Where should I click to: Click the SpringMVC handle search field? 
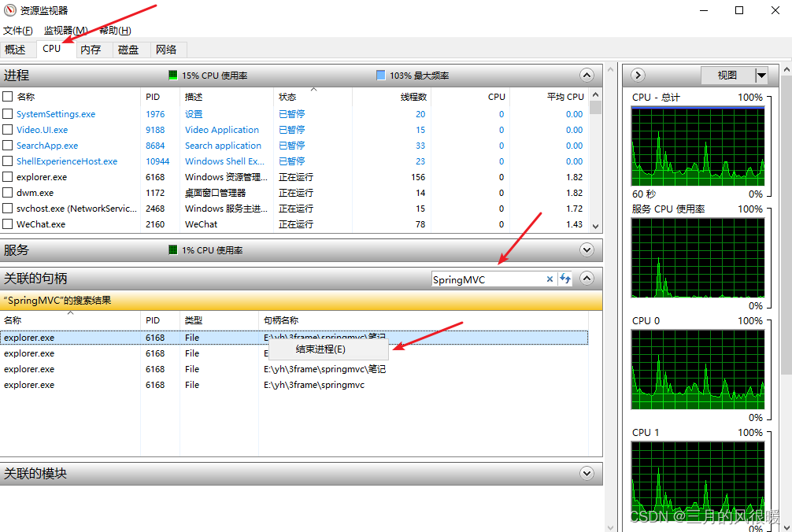tap(487, 279)
